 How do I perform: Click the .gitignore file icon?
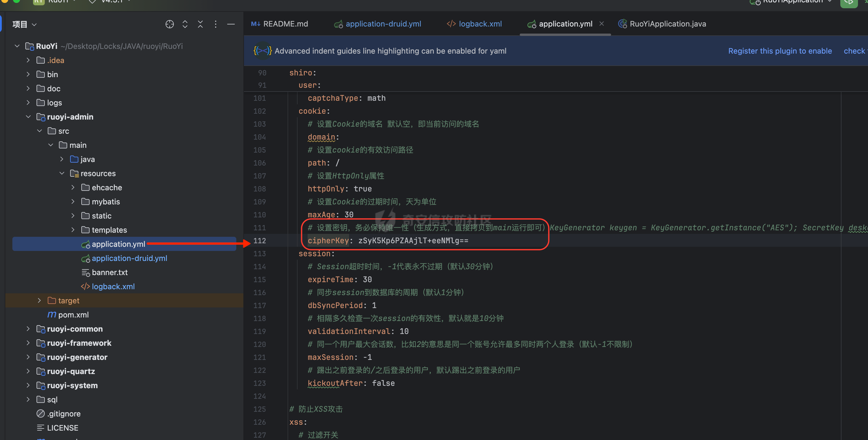tap(40, 413)
